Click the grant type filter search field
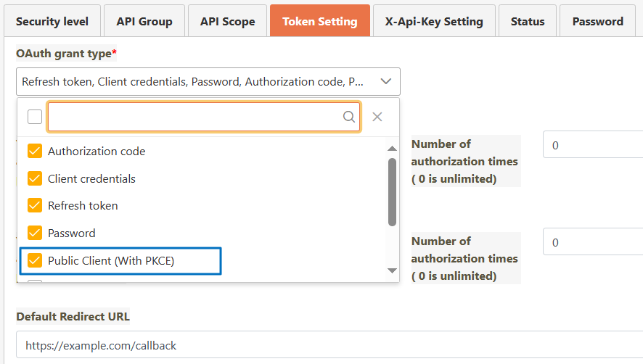 tap(194, 117)
